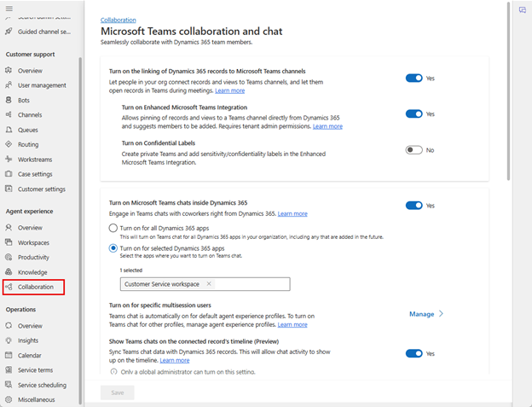The height and width of the screenshot is (407, 532).
Task: Click the Manage link
Action: (x=422, y=314)
